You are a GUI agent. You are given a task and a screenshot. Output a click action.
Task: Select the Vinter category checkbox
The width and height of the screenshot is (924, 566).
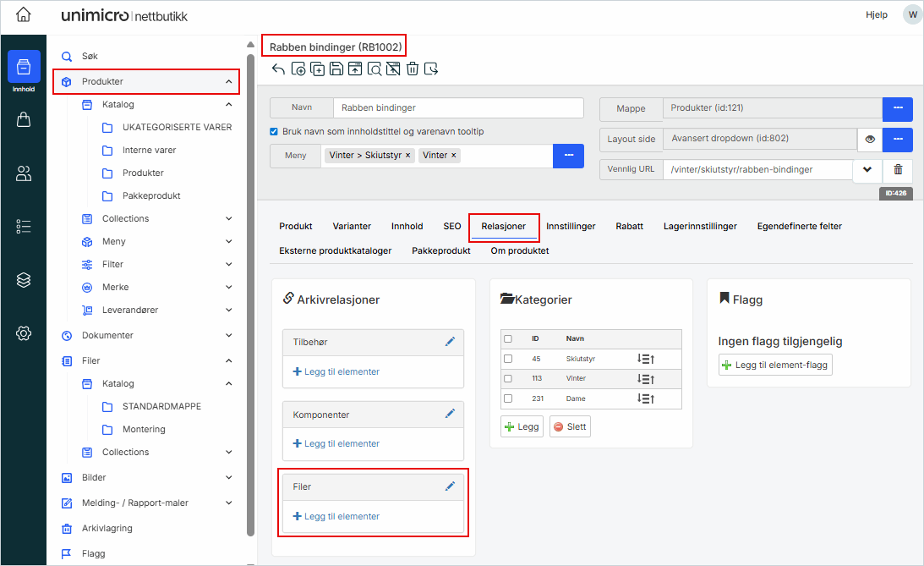click(x=508, y=379)
